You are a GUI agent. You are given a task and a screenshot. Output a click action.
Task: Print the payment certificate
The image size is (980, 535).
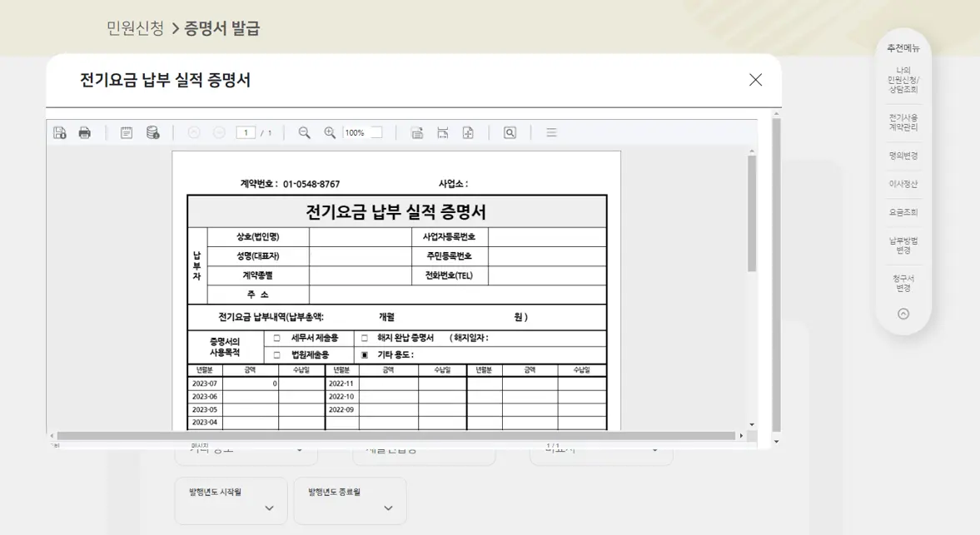[x=84, y=131]
